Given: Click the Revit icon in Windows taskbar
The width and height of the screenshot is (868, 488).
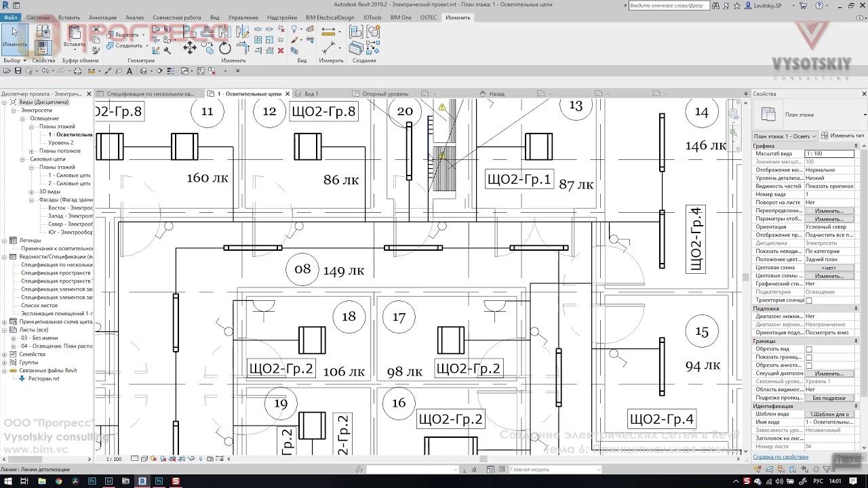Looking at the screenshot, I should tap(142, 481).
